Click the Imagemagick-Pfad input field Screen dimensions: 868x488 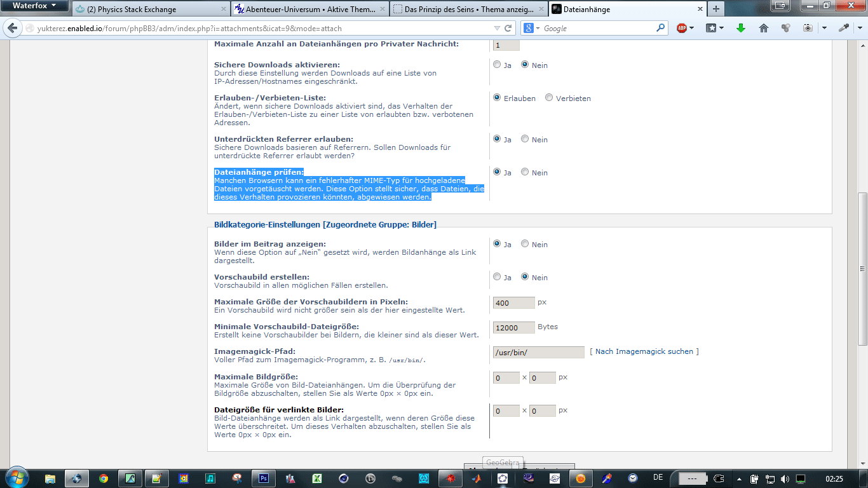click(x=538, y=352)
